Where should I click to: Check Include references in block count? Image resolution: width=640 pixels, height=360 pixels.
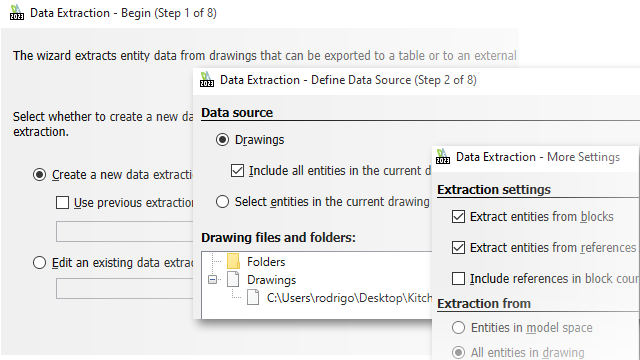point(458,279)
